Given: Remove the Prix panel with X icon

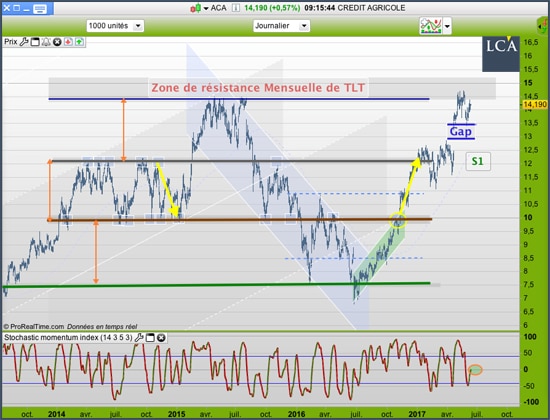Looking at the screenshot, I should 57,42.
